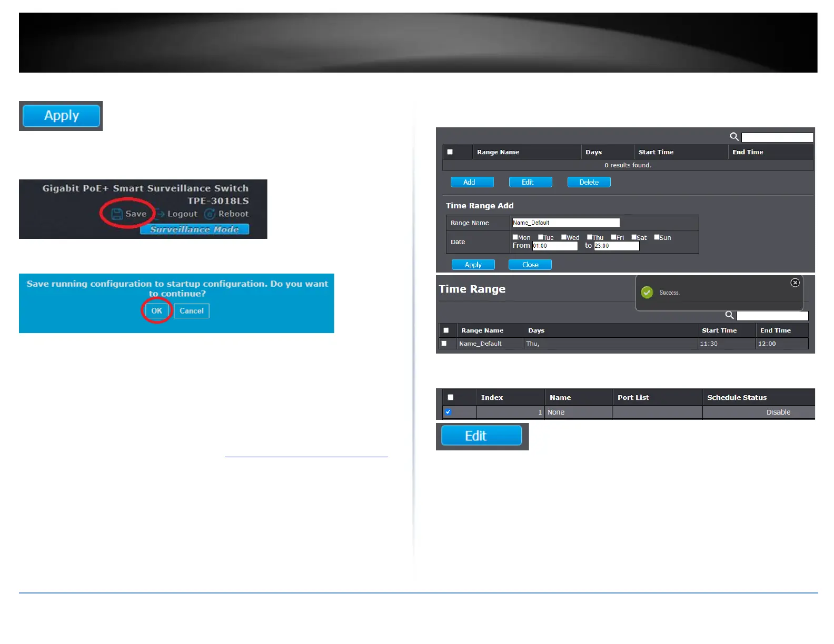The image size is (834, 644).
Task: Uncheck the checkbox for Index 1 row
Action: [448, 412]
